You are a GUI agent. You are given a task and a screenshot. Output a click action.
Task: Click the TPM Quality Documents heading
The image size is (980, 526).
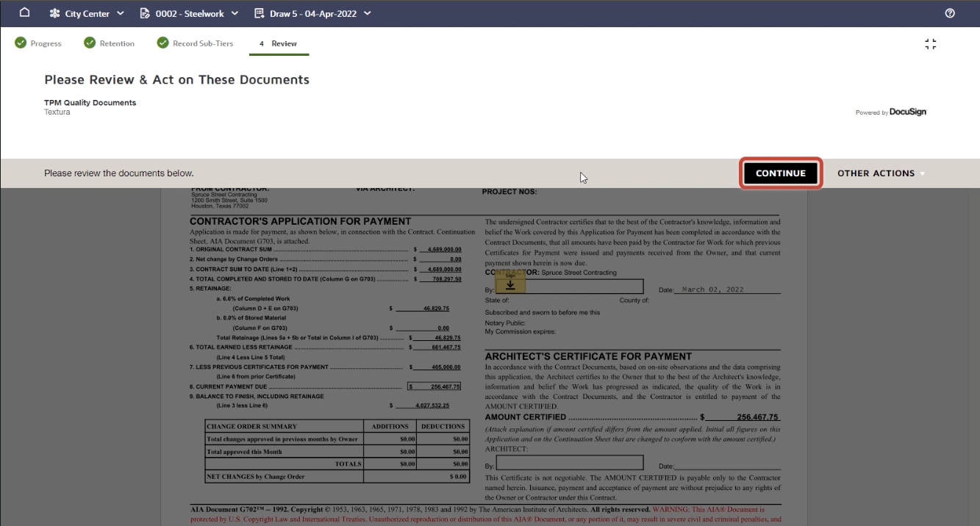click(x=90, y=103)
